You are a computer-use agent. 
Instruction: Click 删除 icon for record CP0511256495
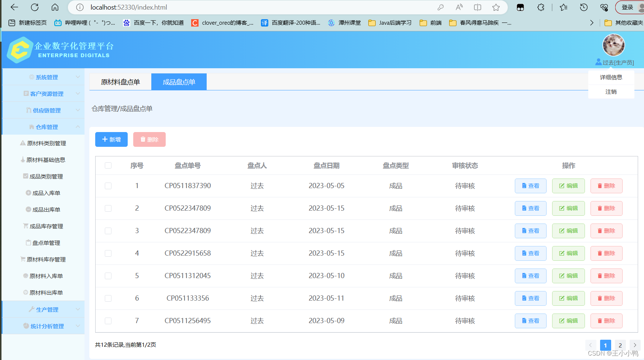[606, 321]
